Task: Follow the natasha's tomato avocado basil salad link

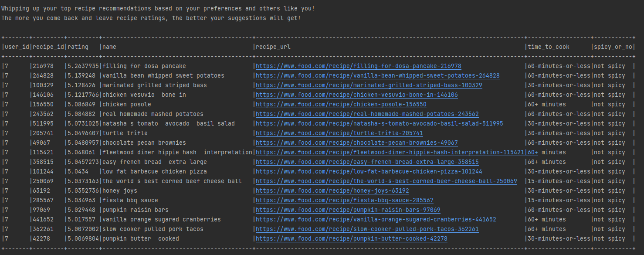Action: [x=379, y=124]
